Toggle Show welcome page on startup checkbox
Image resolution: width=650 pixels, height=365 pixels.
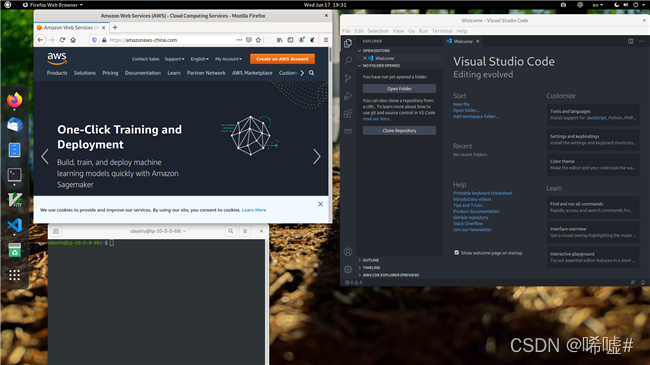(x=456, y=253)
